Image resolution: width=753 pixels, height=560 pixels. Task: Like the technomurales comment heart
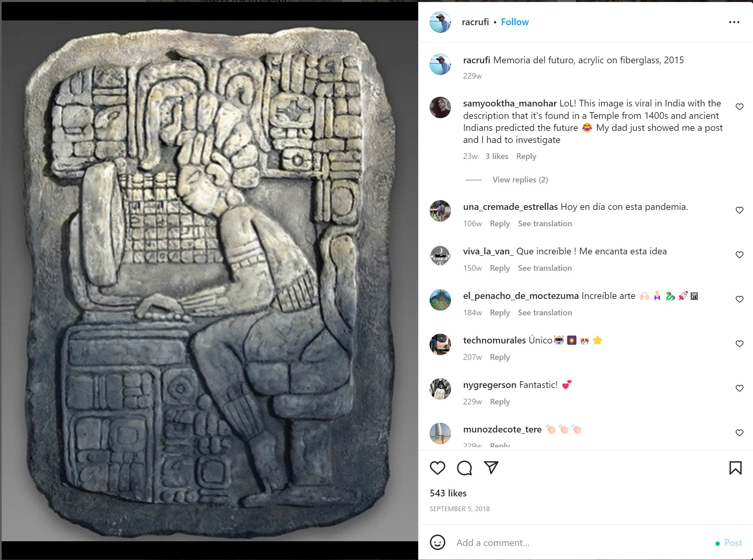click(739, 344)
